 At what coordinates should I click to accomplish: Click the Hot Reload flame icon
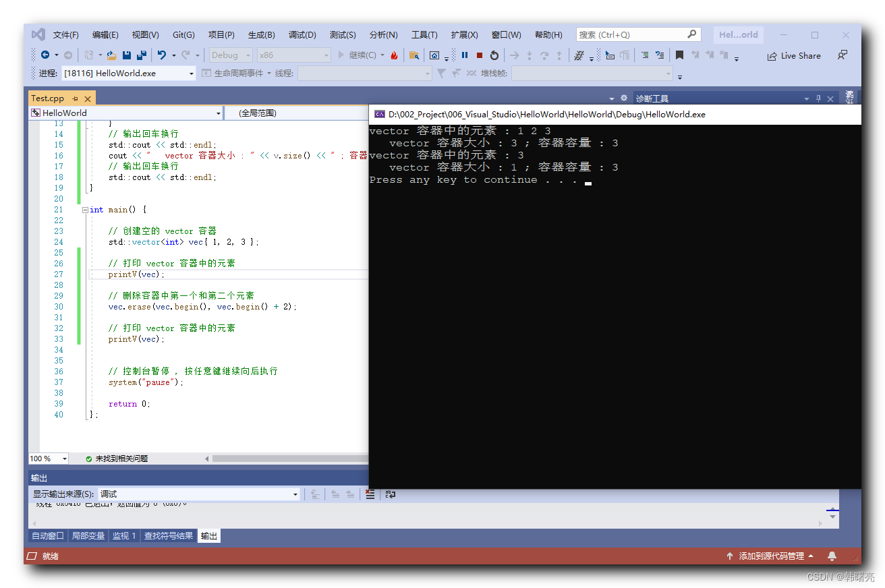[x=394, y=55]
